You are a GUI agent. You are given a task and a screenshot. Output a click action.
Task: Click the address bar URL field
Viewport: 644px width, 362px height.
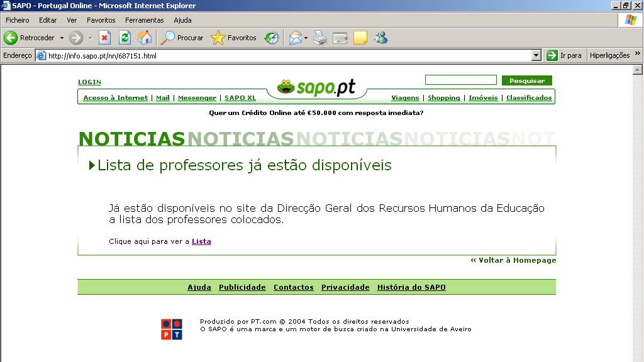tap(289, 55)
